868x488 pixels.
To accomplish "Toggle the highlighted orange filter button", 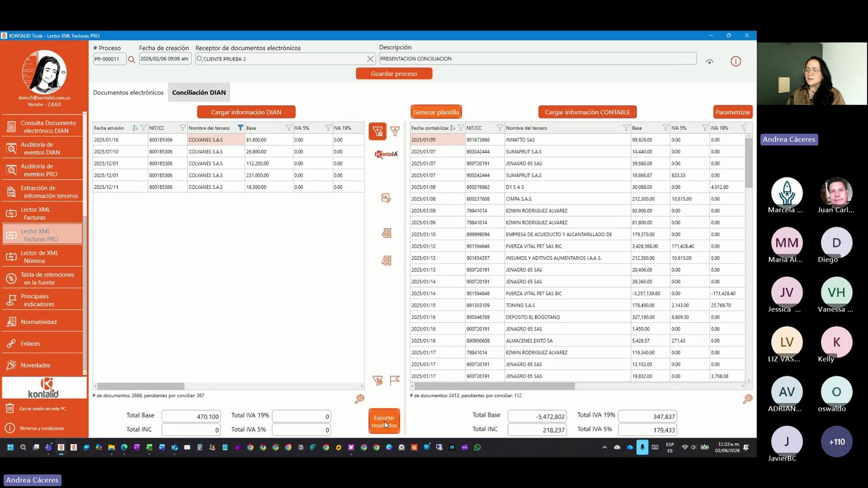I will coord(378,131).
